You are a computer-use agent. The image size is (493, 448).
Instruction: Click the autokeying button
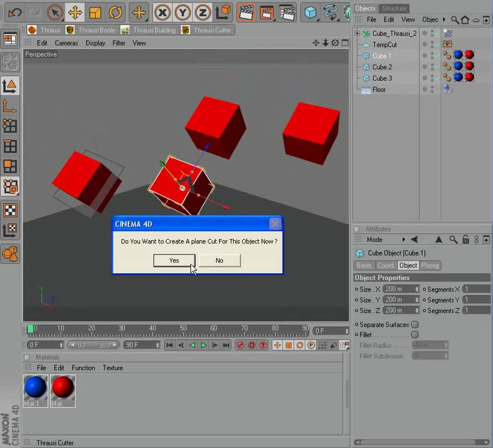pyautogui.click(x=252, y=345)
